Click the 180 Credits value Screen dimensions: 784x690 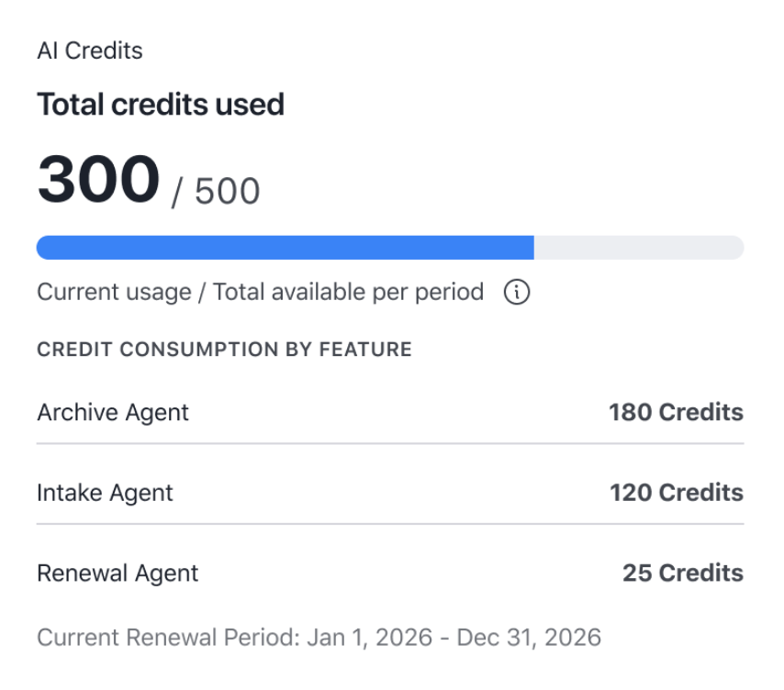click(x=676, y=413)
